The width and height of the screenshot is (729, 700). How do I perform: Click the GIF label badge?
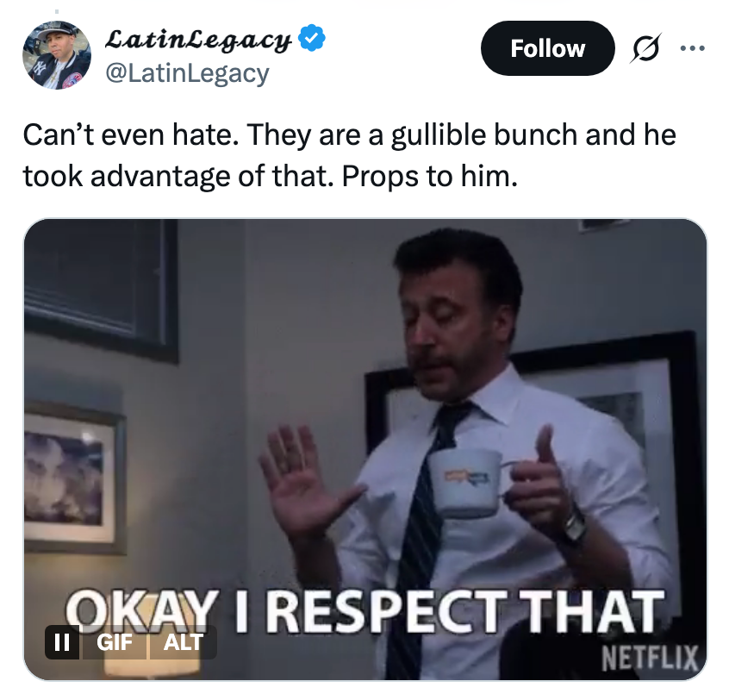(115, 642)
